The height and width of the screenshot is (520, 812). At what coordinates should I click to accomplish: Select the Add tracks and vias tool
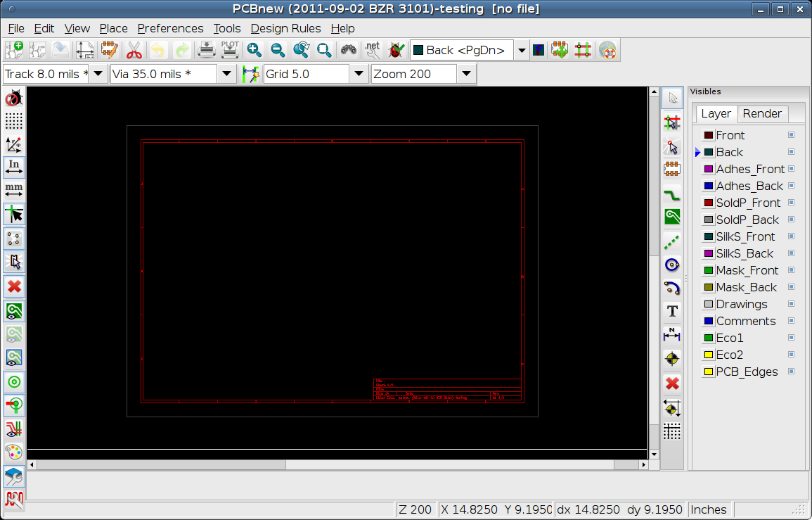coord(672,194)
